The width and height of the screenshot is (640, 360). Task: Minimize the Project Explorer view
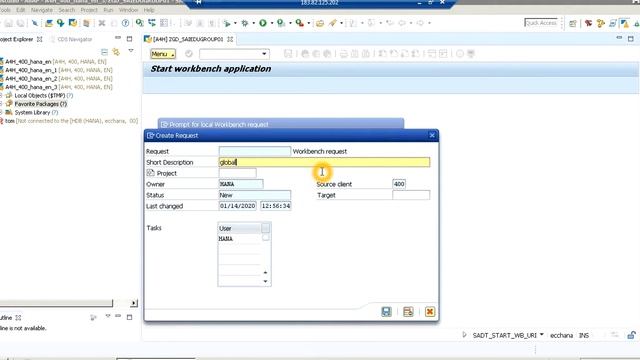click(x=118, y=38)
